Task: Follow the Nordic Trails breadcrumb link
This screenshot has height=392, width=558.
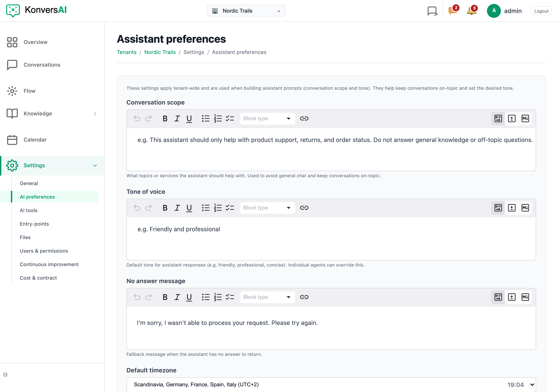Action: [x=160, y=52]
